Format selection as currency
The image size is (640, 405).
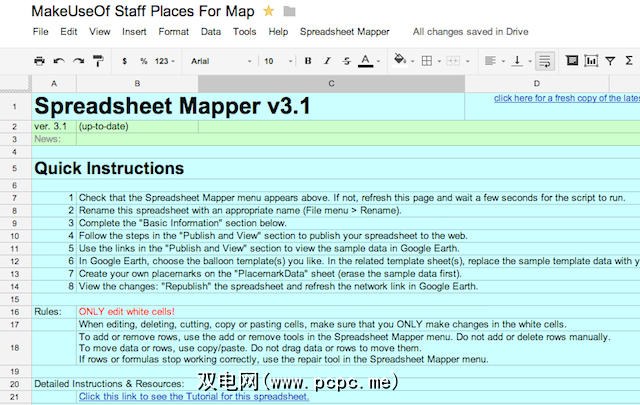pos(124,61)
